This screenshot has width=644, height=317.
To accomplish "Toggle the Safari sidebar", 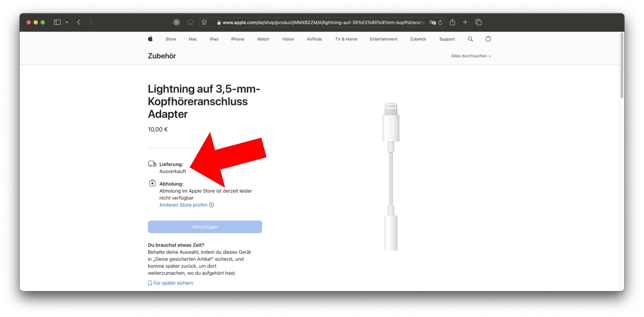I will click(x=57, y=22).
